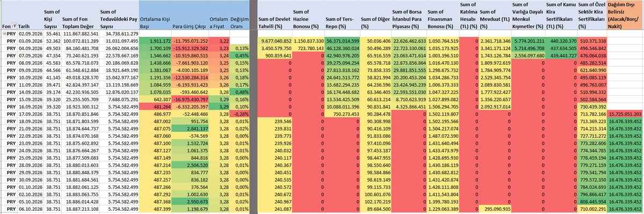This screenshot has width=644, height=214.
Task: Click red Değişim Oranı value -0,28%
Action: coord(238,113)
